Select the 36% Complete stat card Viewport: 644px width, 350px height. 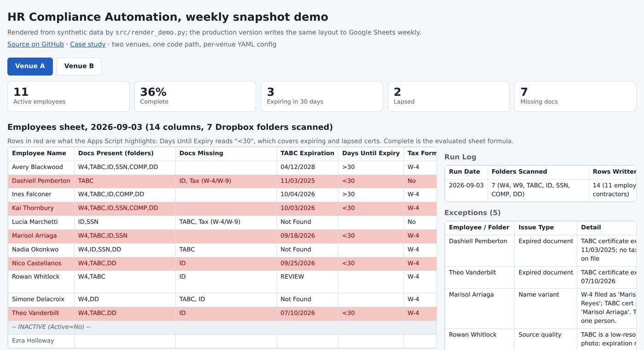(x=195, y=97)
